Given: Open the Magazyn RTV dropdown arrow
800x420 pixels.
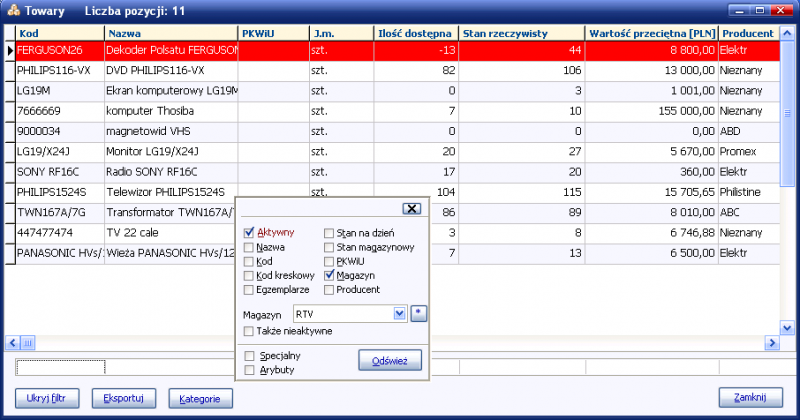Looking at the screenshot, I should (399, 313).
